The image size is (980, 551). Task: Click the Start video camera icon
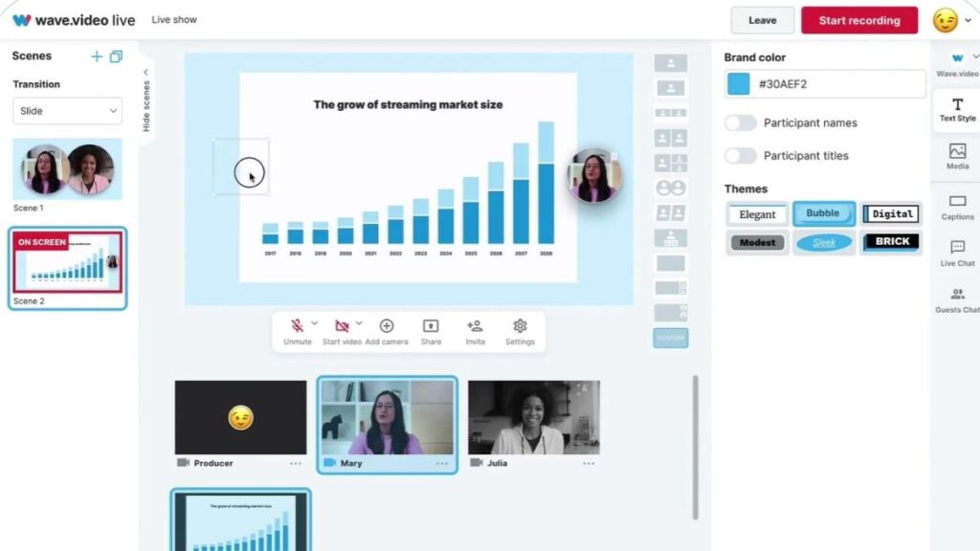342,327
